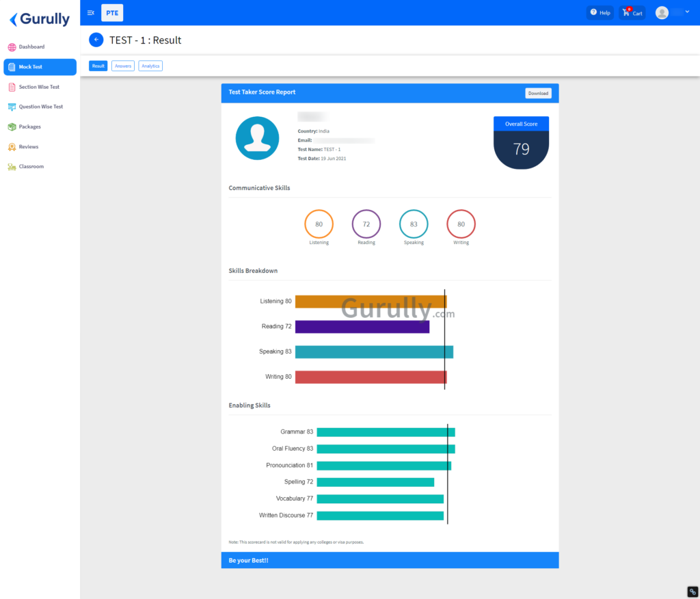Click the Classroom icon in sidebar
The width and height of the screenshot is (700, 599).
point(12,167)
